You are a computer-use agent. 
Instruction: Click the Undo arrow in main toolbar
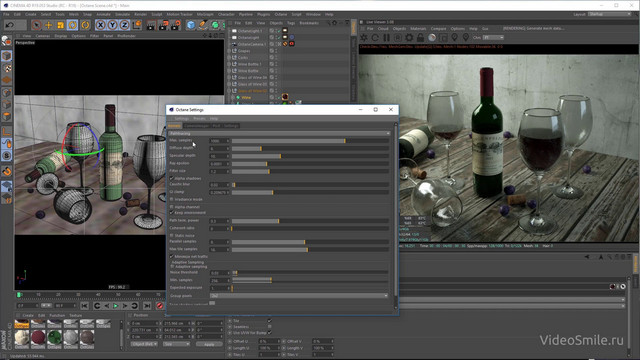[x=9, y=25]
